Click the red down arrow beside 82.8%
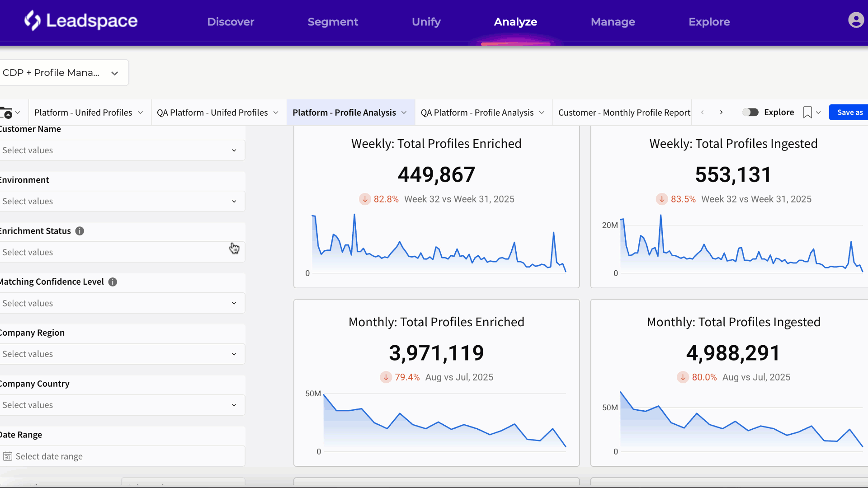 point(365,199)
